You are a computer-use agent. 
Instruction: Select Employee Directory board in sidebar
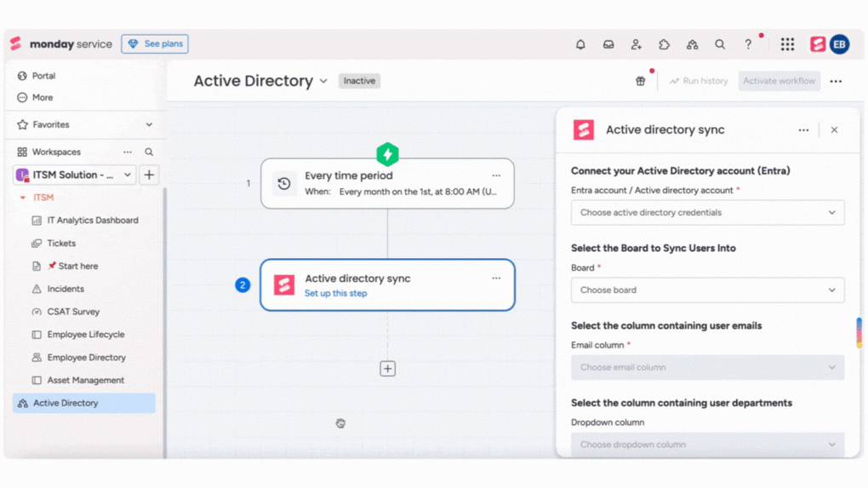[x=86, y=358]
